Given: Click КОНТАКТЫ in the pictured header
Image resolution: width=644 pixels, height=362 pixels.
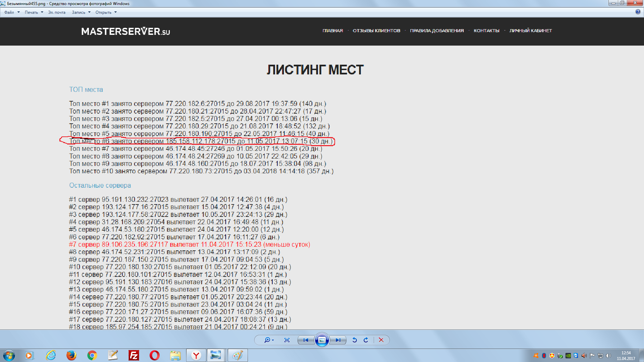Looking at the screenshot, I should point(486,31).
